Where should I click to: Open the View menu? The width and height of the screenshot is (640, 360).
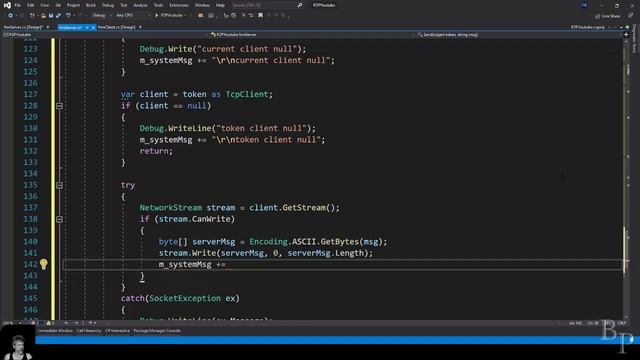pos(44,5)
